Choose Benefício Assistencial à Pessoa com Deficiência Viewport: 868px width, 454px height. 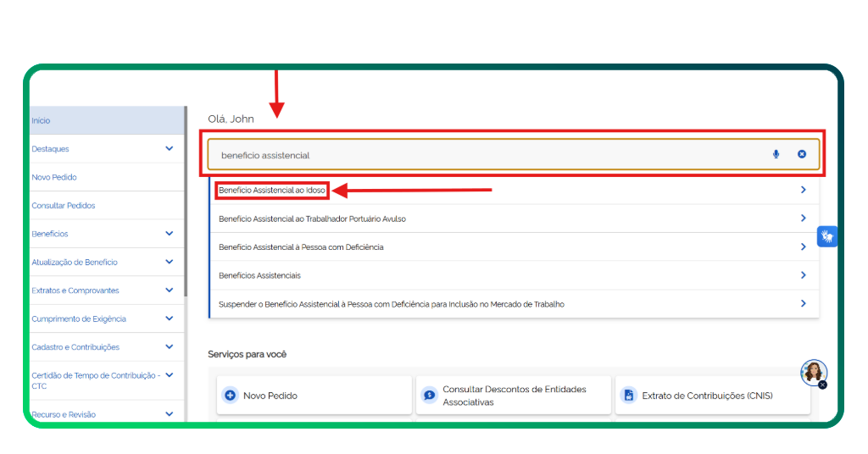tap(301, 247)
